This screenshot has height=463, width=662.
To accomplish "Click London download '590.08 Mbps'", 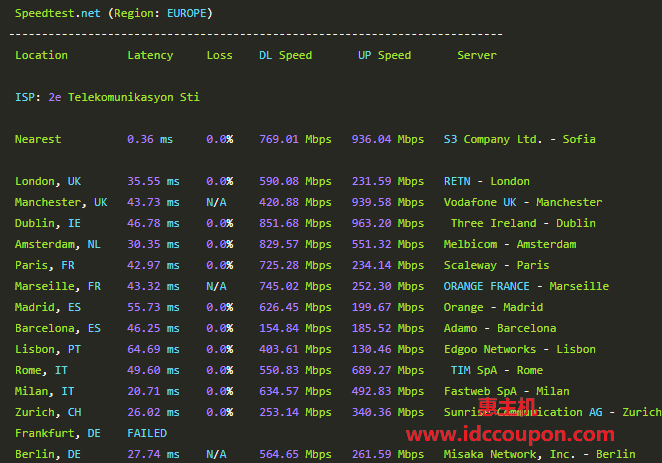I will [295, 181].
